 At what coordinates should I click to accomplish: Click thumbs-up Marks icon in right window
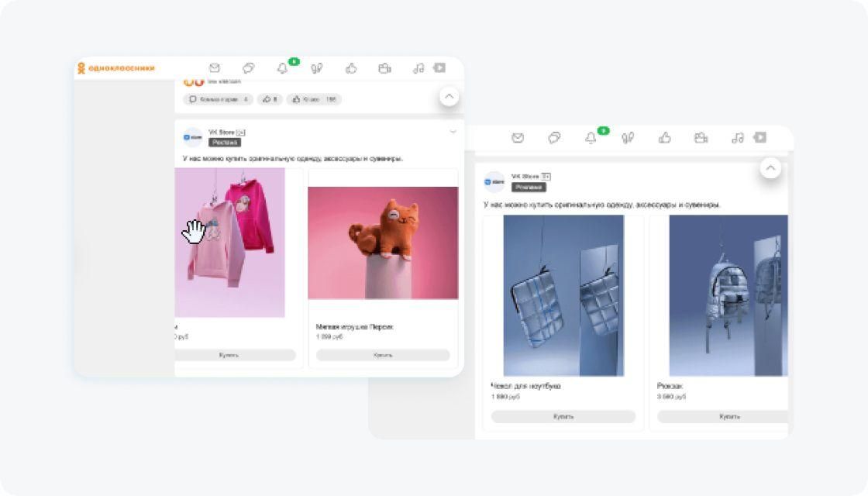pyautogui.click(x=664, y=138)
